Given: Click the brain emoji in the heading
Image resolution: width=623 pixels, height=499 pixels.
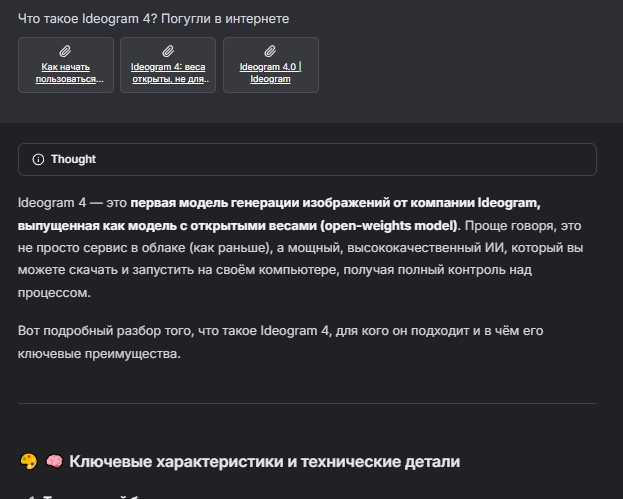Looking at the screenshot, I should pos(54,462).
